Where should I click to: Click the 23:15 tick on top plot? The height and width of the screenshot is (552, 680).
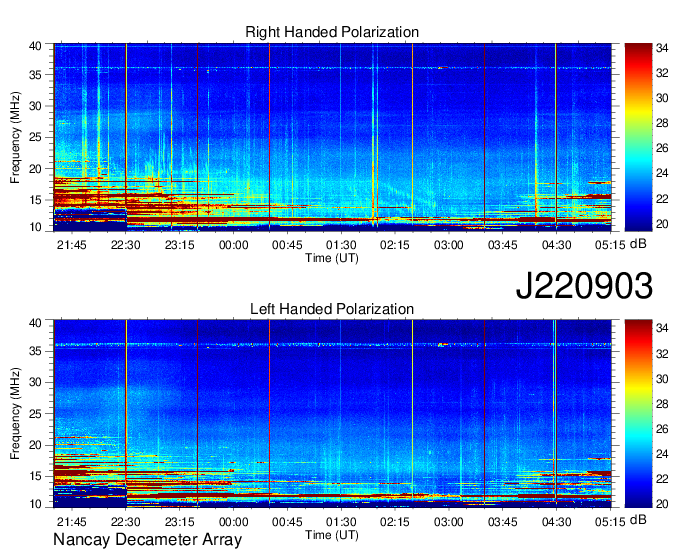[x=180, y=245]
